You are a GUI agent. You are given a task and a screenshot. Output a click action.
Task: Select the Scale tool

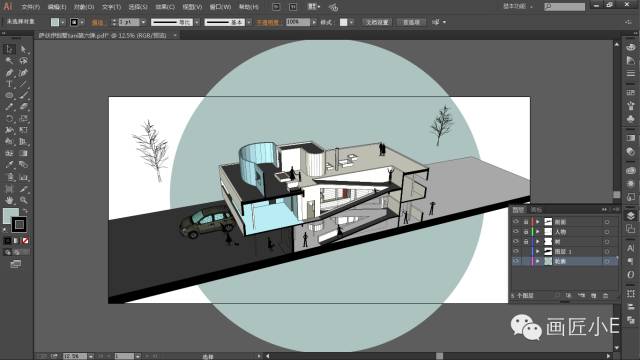click(x=23, y=118)
